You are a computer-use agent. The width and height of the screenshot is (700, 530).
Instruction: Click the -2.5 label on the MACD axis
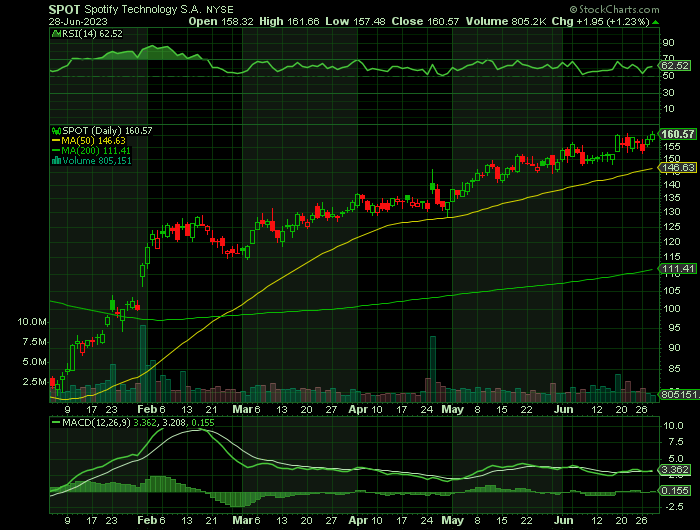click(673, 507)
